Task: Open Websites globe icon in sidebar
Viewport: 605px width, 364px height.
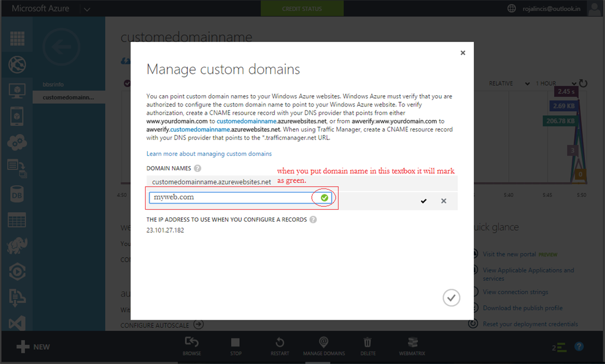Action: (17, 64)
